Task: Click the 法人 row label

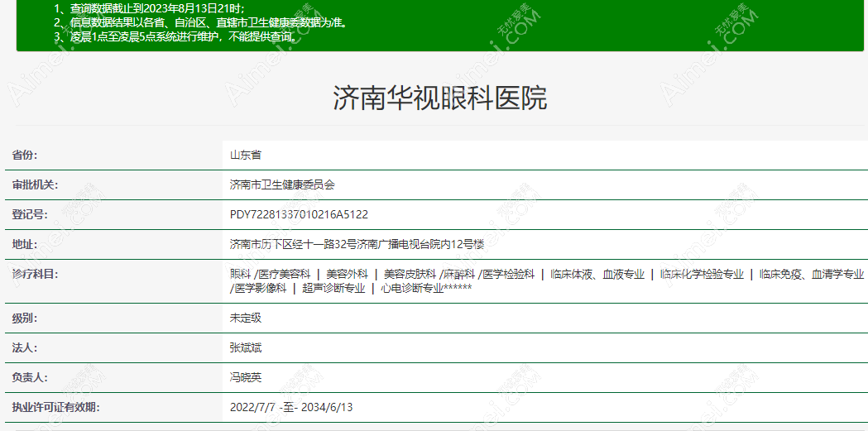Action: pos(24,348)
